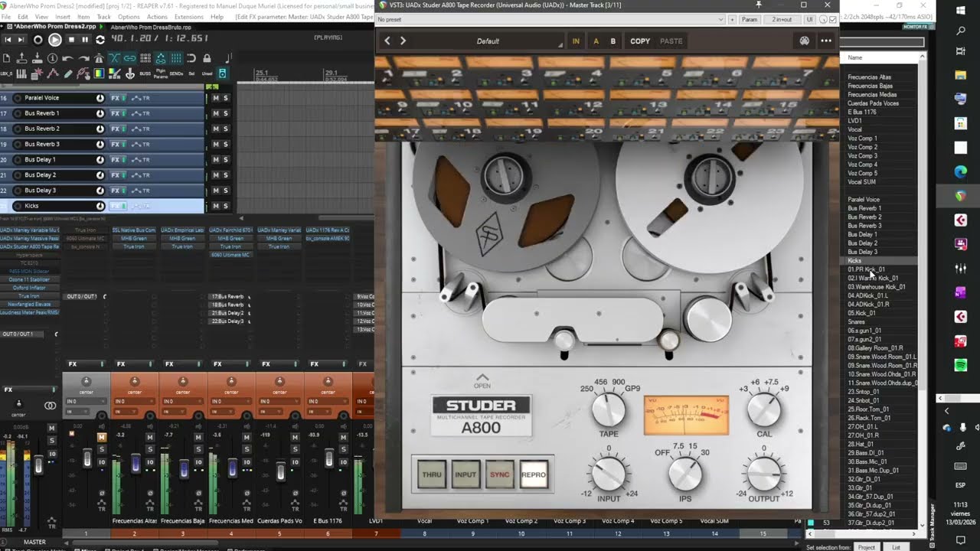Open the No preset combo box
Viewport: 980px width, 551px height.
(551, 19)
